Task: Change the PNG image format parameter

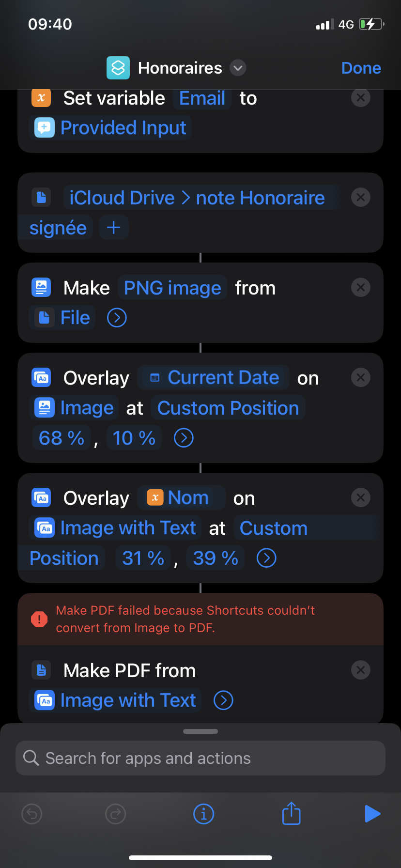Action: coord(172,288)
